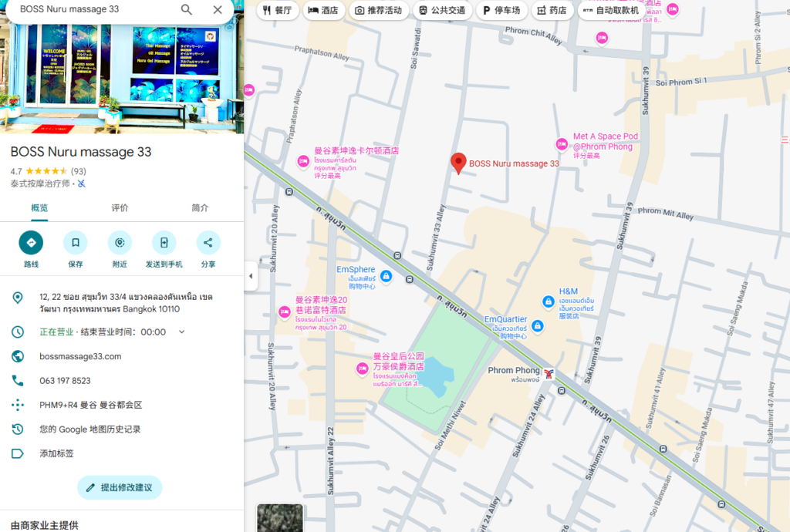
Task: Switch to the 评价 reviews tab
Action: 120,208
